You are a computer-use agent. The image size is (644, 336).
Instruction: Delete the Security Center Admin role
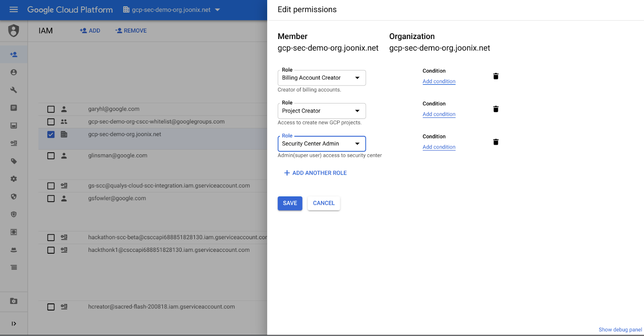[496, 142]
